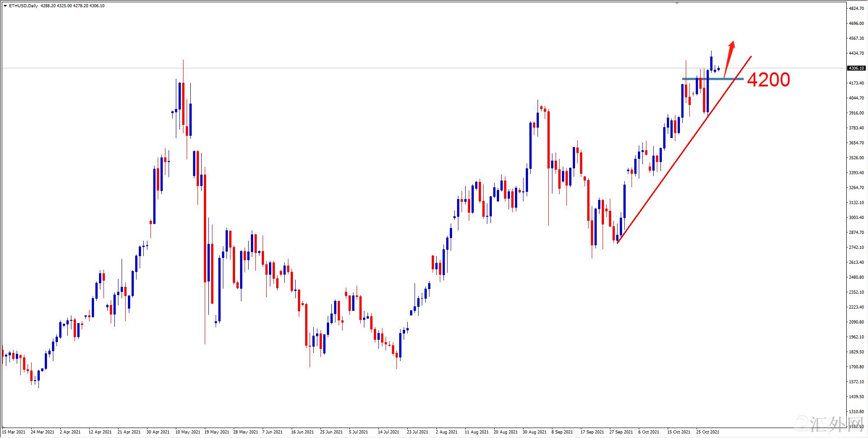Click the 6 Oct 2021 date label
The width and height of the screenshot is (868, 438).
click(649, 432)
